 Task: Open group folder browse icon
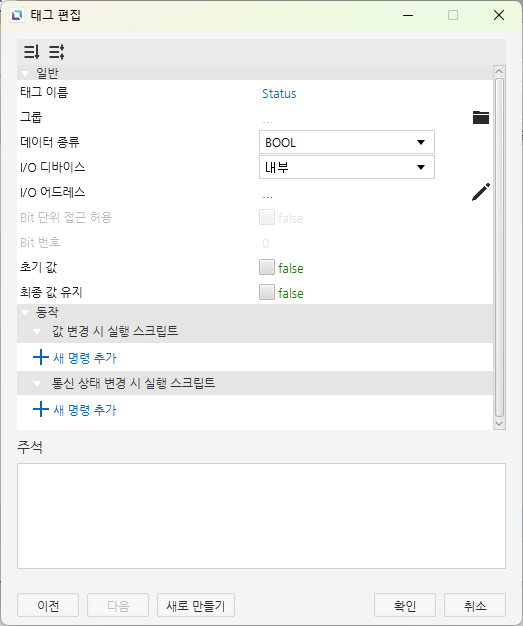pyautogui.click(x=481, y=117)
